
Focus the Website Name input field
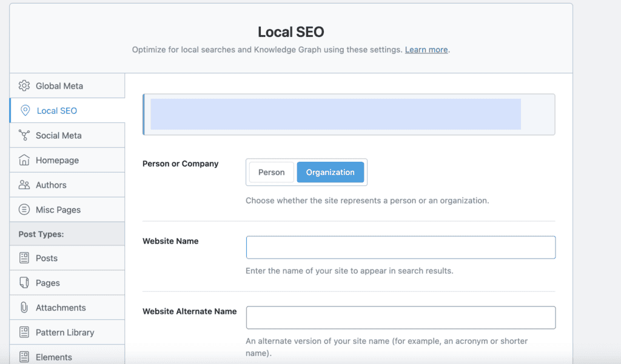coord(401,247)
